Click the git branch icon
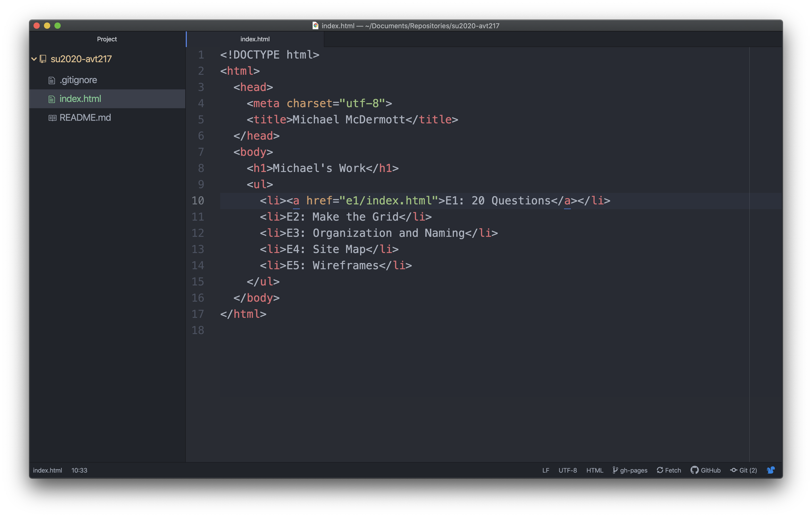The width and height of the screenshot is (812, 517). coord(615,470)
